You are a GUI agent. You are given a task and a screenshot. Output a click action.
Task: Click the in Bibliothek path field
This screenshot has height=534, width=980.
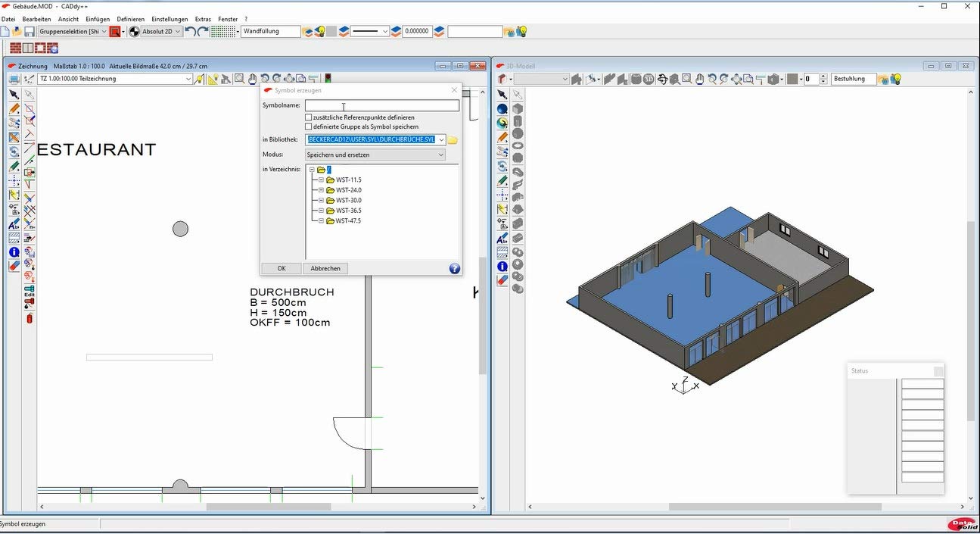(x=375, y=140)
